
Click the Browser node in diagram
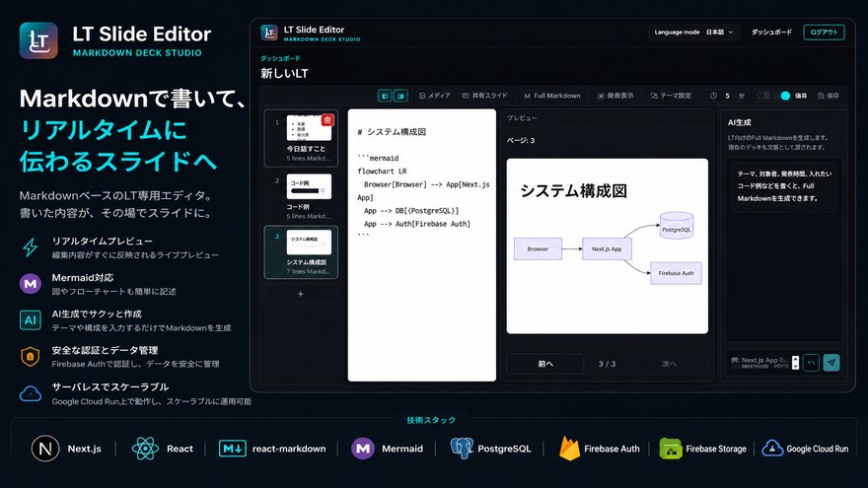coord(538,249)
